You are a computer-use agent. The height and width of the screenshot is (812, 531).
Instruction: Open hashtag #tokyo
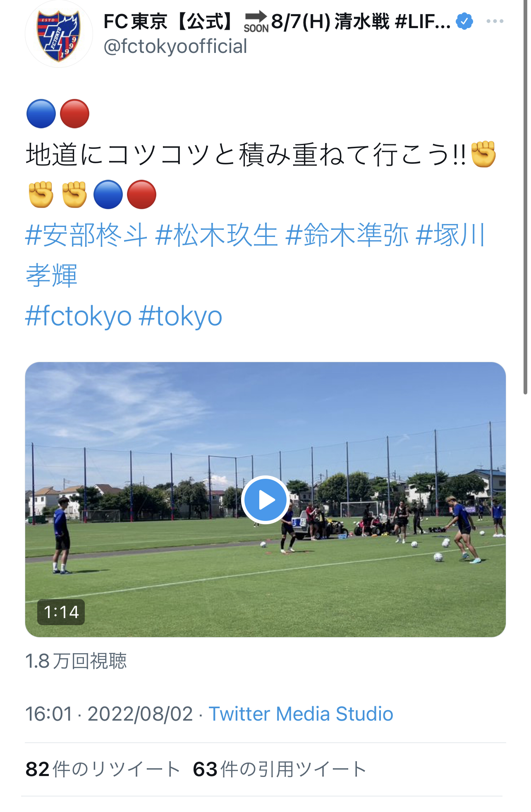[x=181, y=316]
